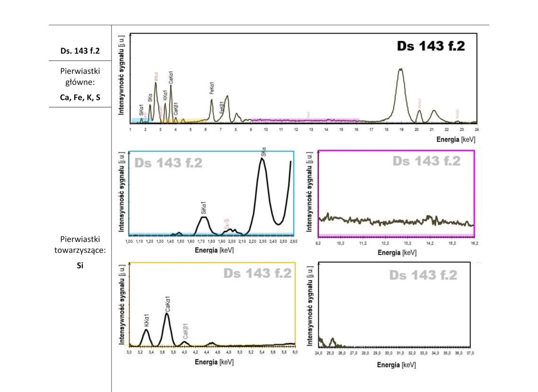
Task: Click the SiKα1 peak label in blue-framed chart
Action: tap(204, 208)
